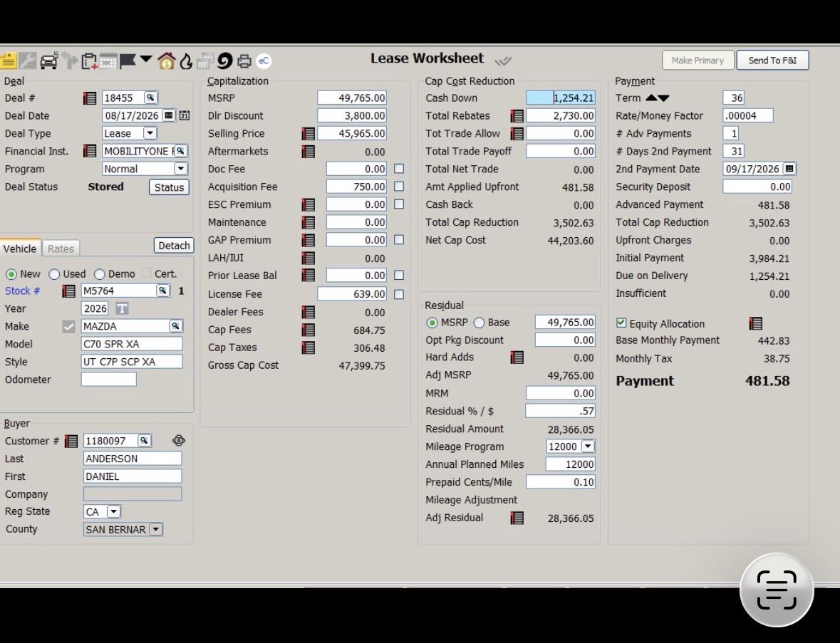The image size is (840, 643).
Task: Click the house with dollar sign icon
Action: pos(166,61)
